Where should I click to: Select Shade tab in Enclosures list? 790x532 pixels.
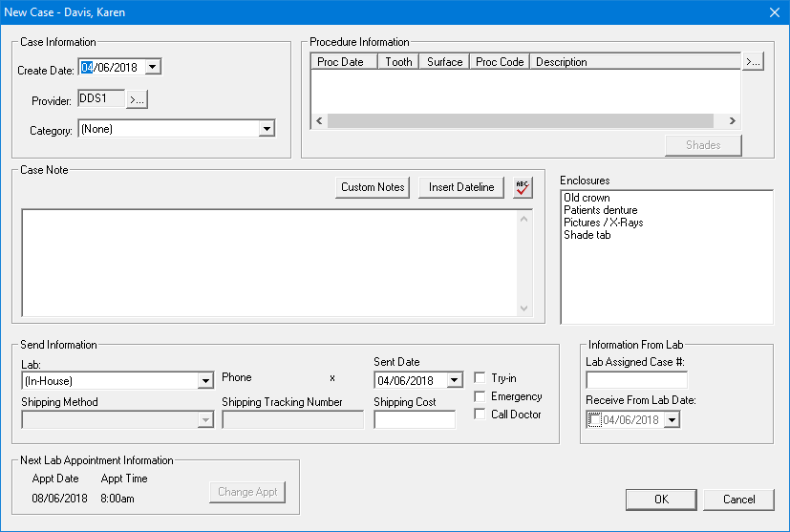pos(587,235)
